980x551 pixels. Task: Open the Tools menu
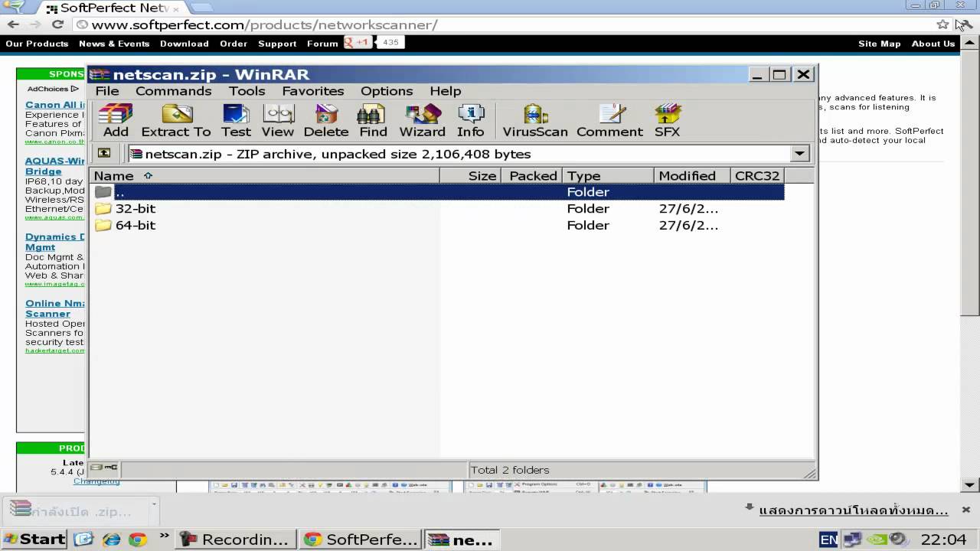pos(247,91)
